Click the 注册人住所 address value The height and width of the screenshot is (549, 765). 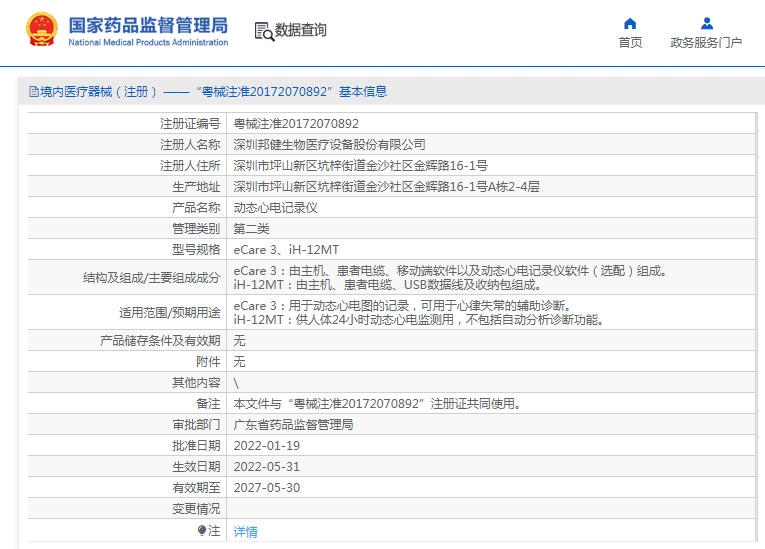point(361,166)
